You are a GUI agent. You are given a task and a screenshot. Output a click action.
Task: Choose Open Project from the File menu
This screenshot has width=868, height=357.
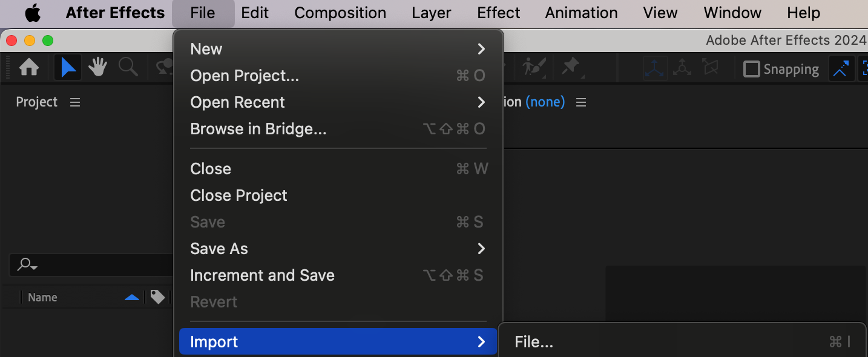(245, 76)
